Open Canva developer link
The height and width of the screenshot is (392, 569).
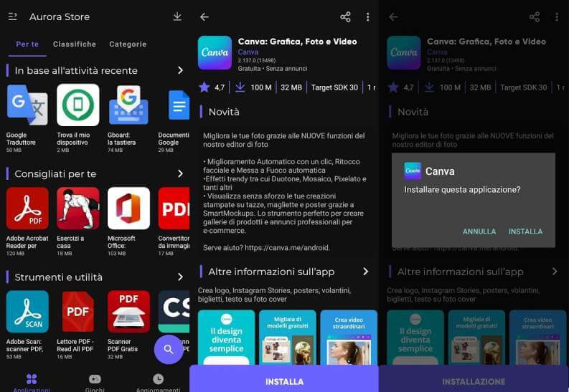coord(248,52)
